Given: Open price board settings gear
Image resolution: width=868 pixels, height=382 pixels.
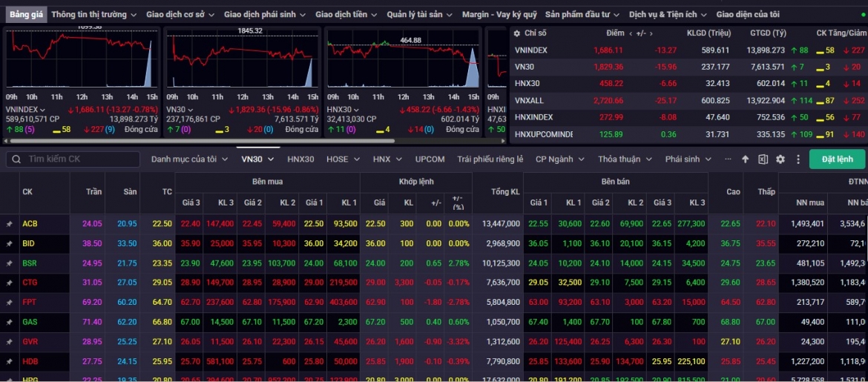Looking at the screenshot, I should coord(780,159).
